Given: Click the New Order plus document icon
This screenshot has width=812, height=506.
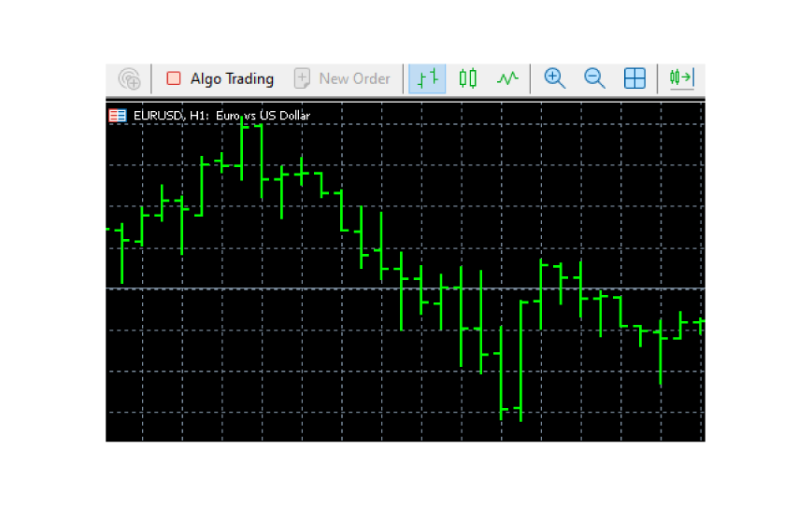Looking at the screenshot, I should (x=302, y=78).
